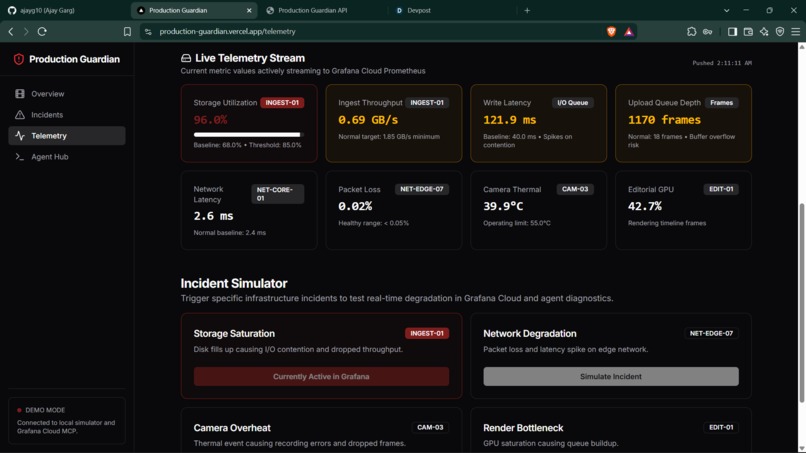Click the 2.6 ms network latency value
The width and height of the screenshot is (806, 453).
coord(213,216)
